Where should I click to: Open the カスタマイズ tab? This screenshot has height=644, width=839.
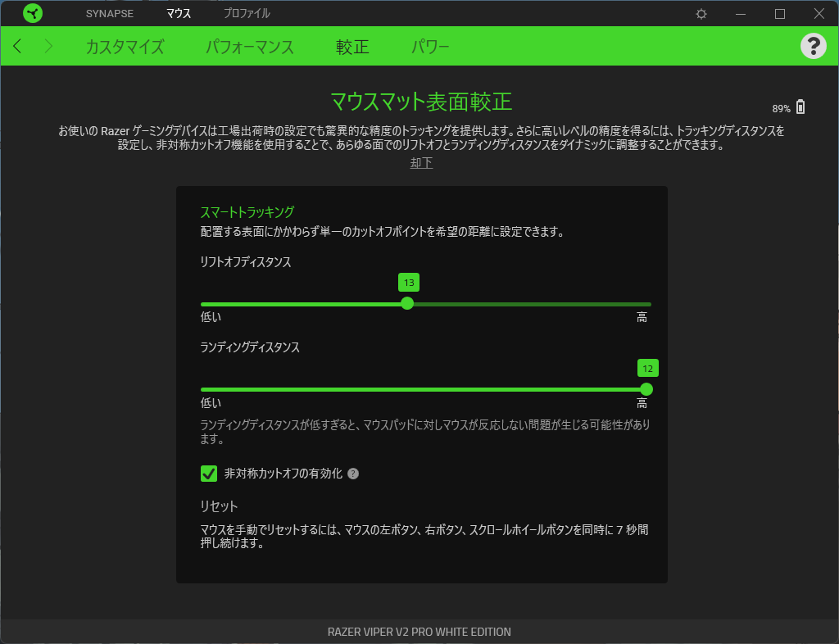click(x=125, y=47)
